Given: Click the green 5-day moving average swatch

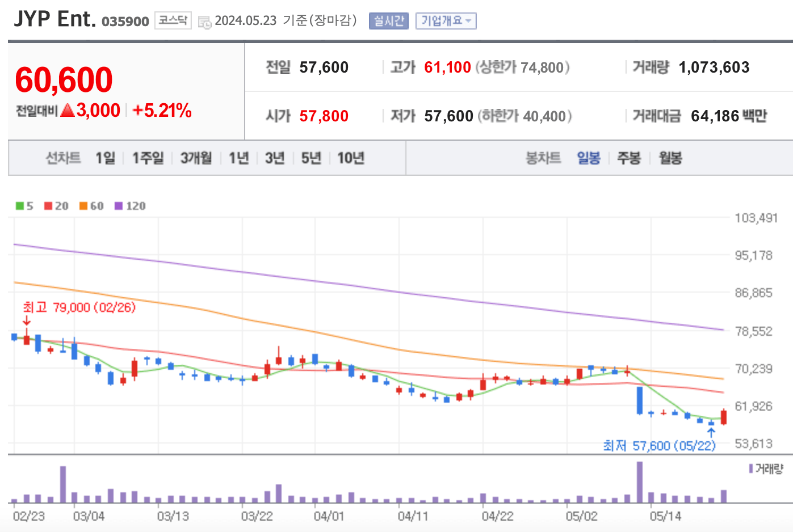Looking at the screenshot, I should tap(20, 206).
